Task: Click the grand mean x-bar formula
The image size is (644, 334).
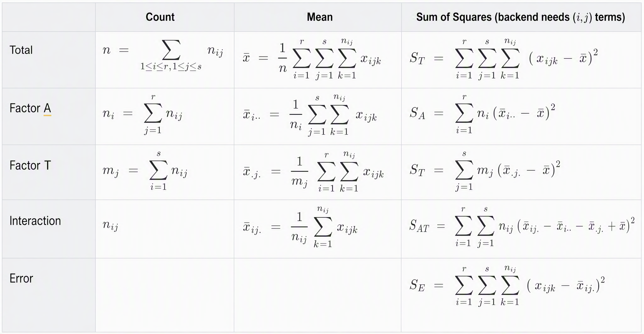Action: coord(312,59)
